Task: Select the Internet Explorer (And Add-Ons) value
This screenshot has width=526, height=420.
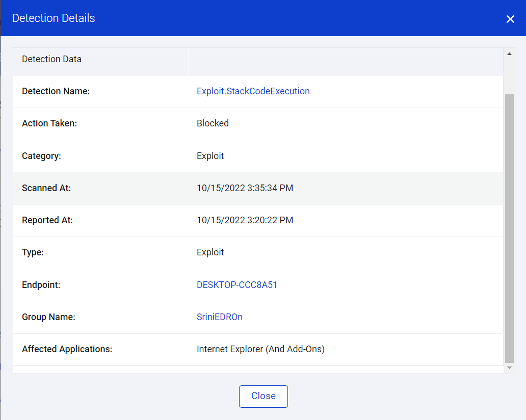Action: pyautogui.click(x=260, y=349)
